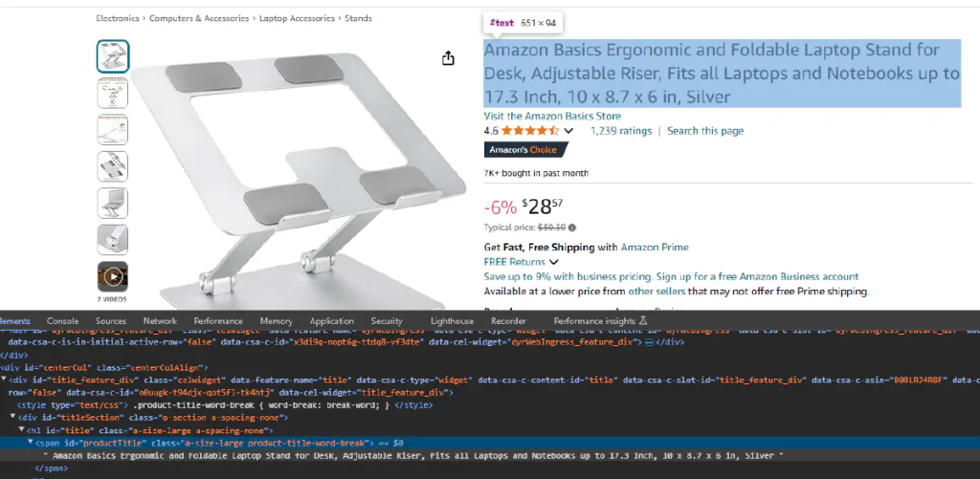980x479 pixels.
Task: Play the 7 VIDEOS thumbnail
Action: coord(113,276)
